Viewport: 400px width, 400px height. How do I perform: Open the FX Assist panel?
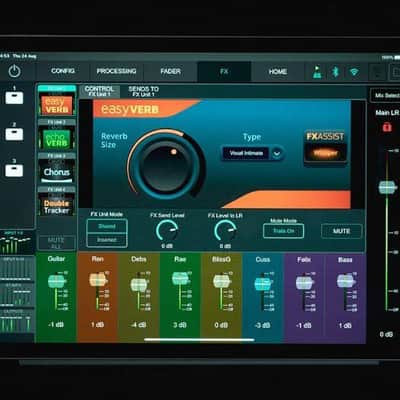pyautogui.click(x=325, y=147)
